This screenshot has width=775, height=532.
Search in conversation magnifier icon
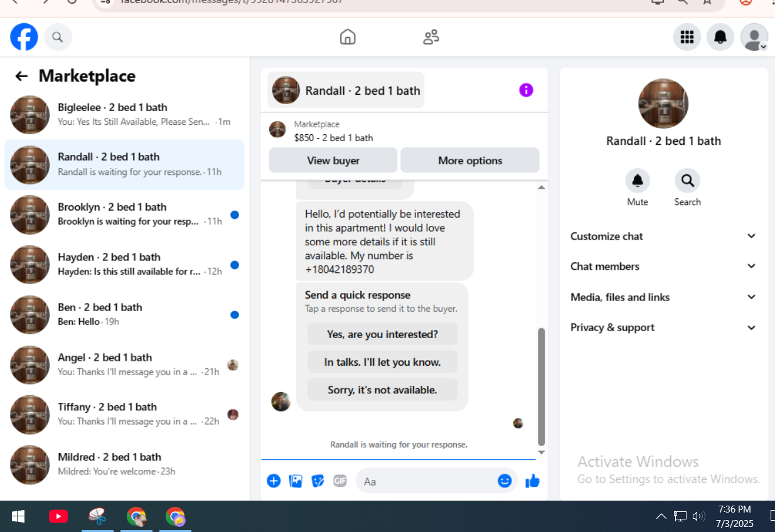[x=687, y=181]
